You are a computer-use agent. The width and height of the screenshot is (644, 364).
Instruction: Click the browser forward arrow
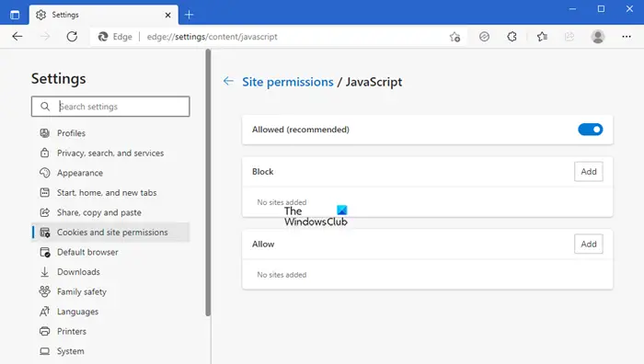[x=45, y=37]
